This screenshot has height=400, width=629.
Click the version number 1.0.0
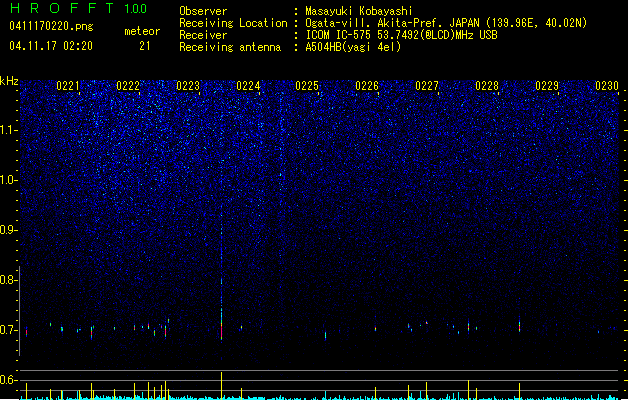tap(136, 9)
